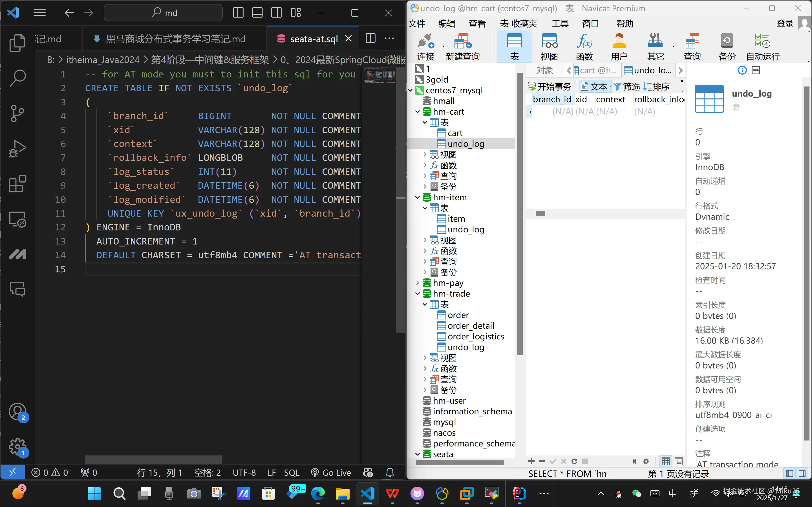Open the VS Code Explorer view
The width and height of the screenshot is (812, 507).
pos(17,43)
